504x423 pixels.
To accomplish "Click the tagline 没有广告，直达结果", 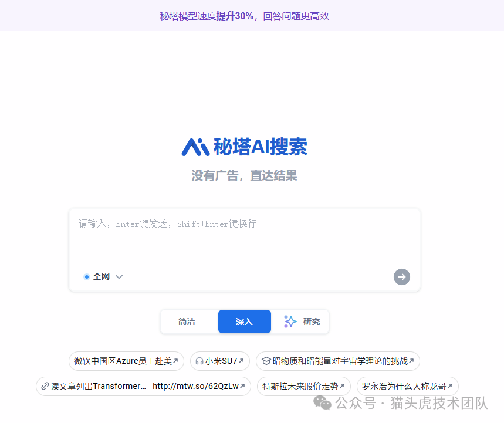I will (244, 176).
